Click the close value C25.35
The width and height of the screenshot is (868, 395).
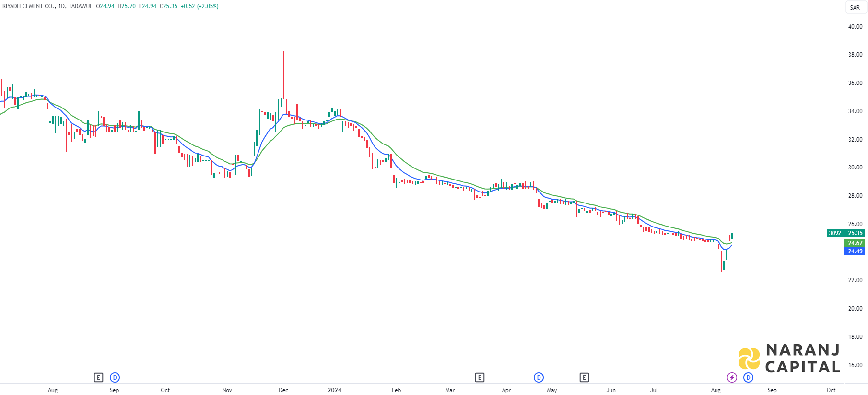[168, 6]
